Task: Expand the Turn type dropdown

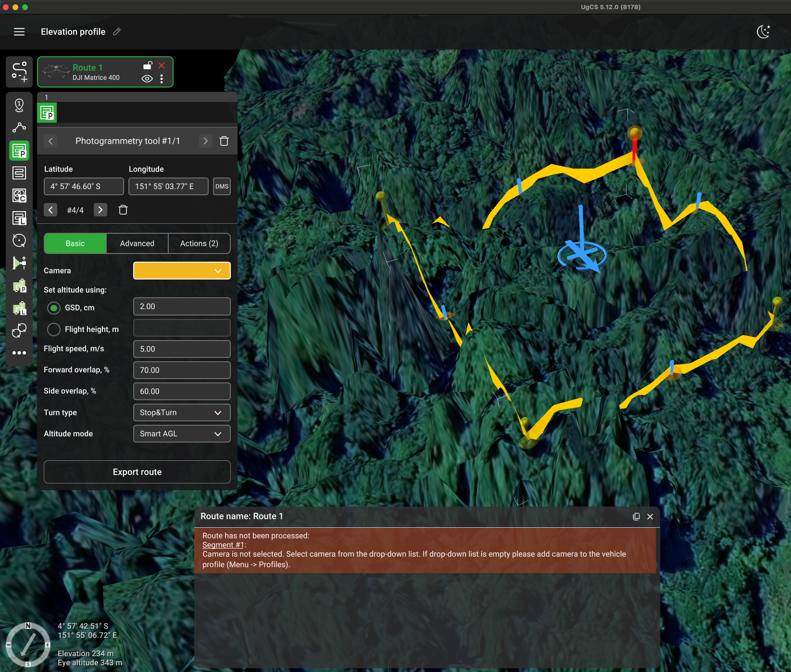Action: click(x=182, y=413)
